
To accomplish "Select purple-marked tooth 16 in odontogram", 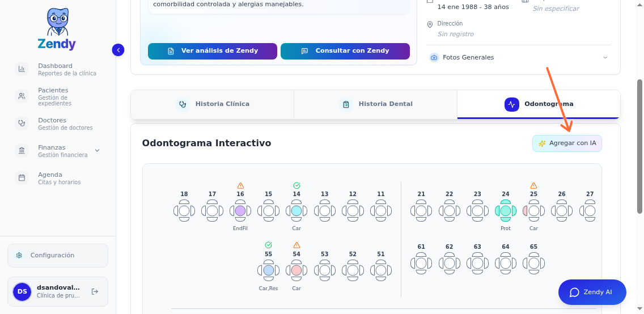I will click(x=240, y=211).
